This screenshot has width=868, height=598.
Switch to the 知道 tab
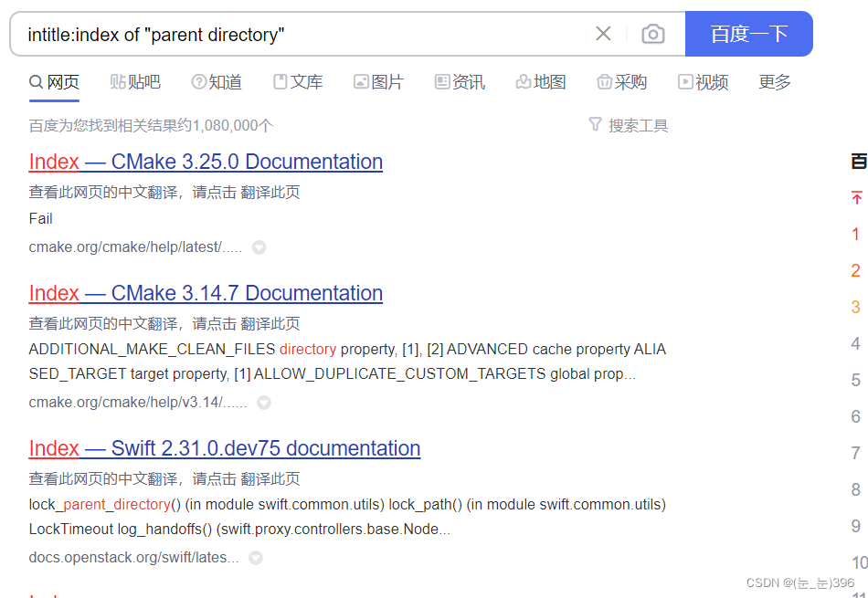pyautogui.click(x=217, y=82)
